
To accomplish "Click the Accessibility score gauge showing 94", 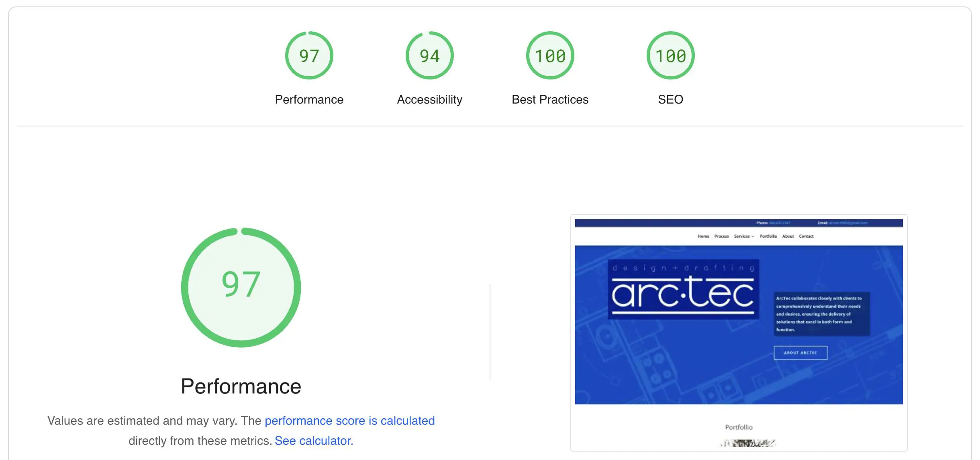I will tap(429, 55).
